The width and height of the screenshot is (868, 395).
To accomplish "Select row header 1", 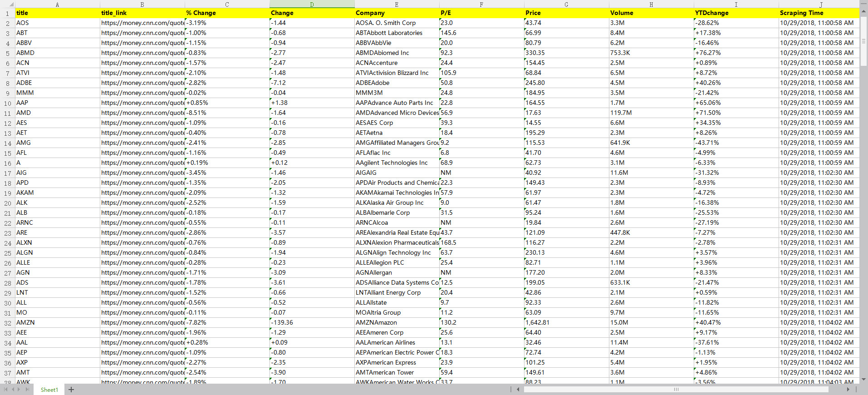I will (x=7, y=13).
